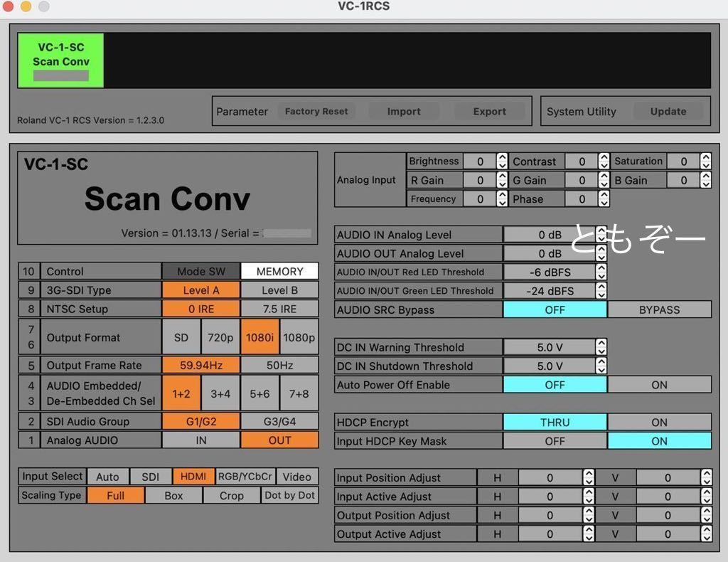Set NTSC Setup to 0 IRE

coord(201,309)
